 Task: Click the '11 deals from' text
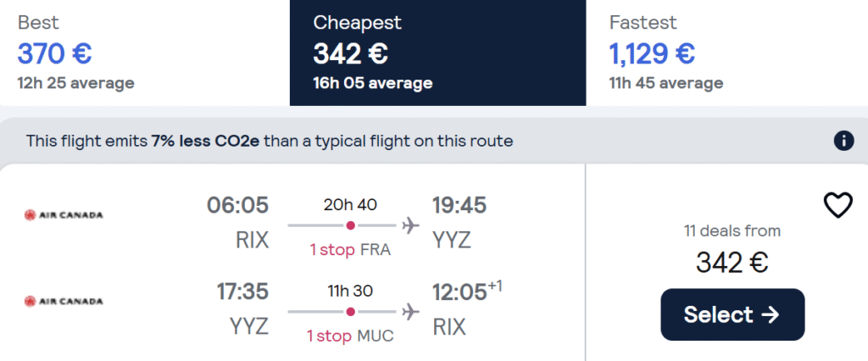pos(732,230)
